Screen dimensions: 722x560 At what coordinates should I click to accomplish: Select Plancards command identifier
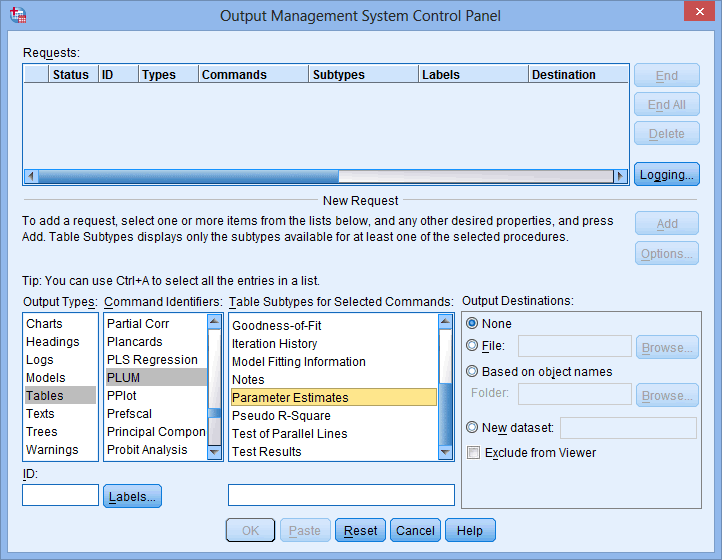[x=156, y=342]
